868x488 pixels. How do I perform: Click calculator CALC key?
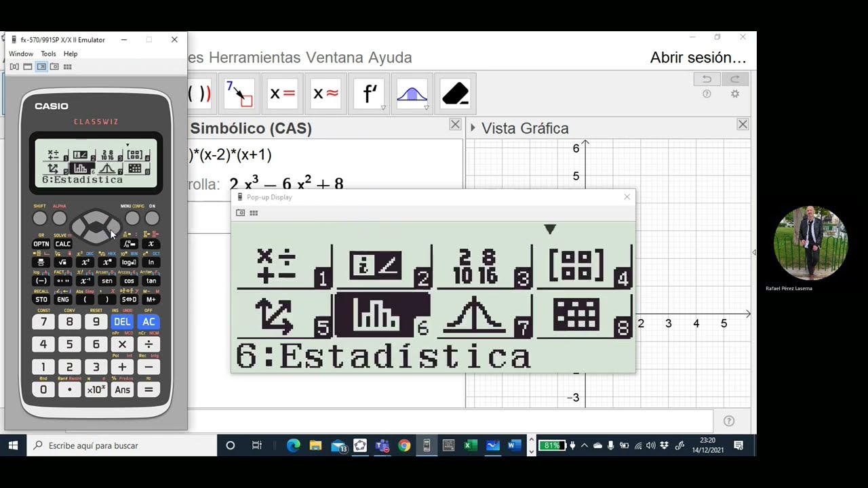[63, 244]
